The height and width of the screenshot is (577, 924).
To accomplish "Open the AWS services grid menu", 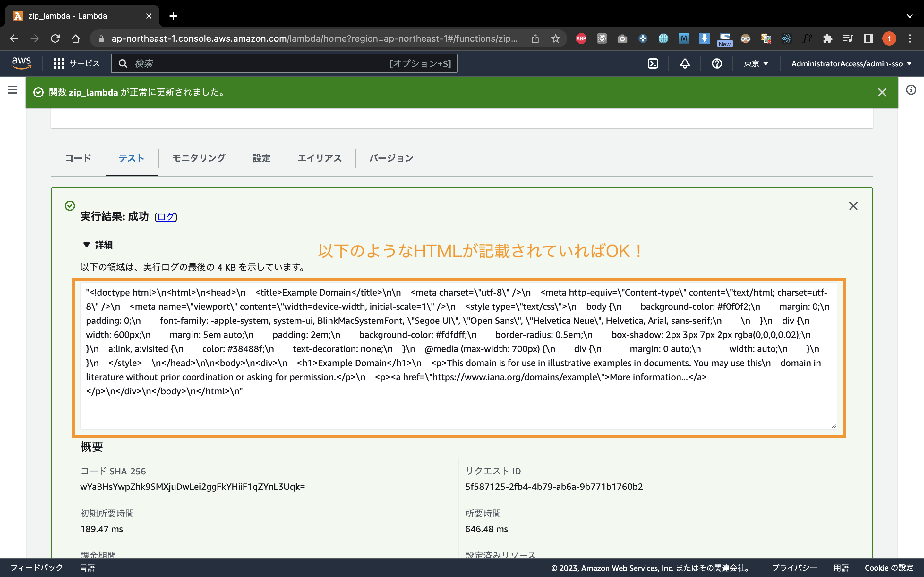I will point(59,63).
